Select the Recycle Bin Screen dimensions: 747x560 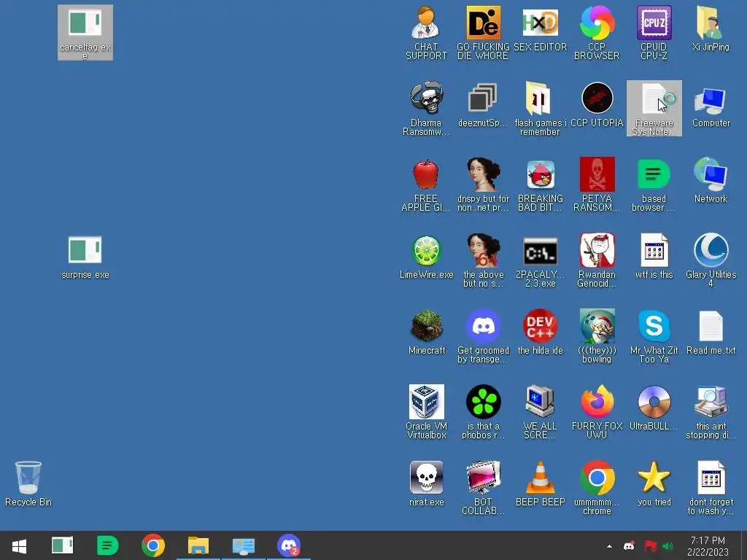tap(28, 483)
